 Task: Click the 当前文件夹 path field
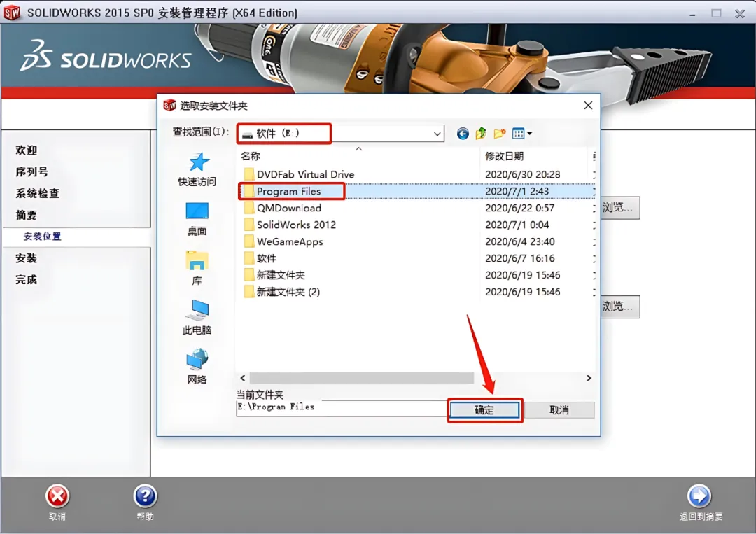342,408
